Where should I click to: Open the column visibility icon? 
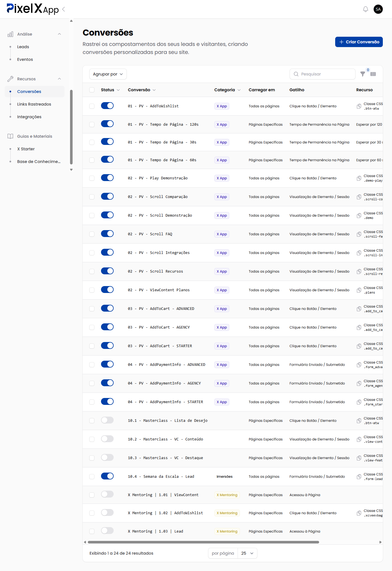click(373, 74)
